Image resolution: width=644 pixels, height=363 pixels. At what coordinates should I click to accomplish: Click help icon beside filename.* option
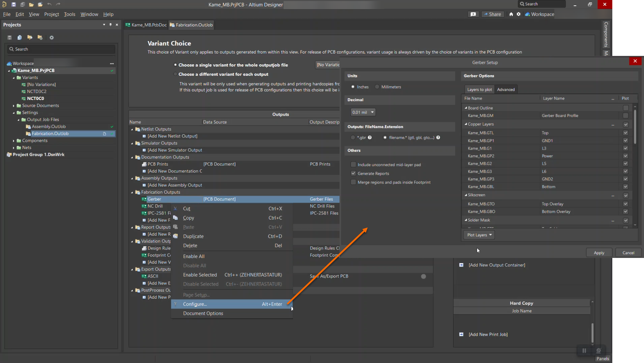click(x=438, y=137)
